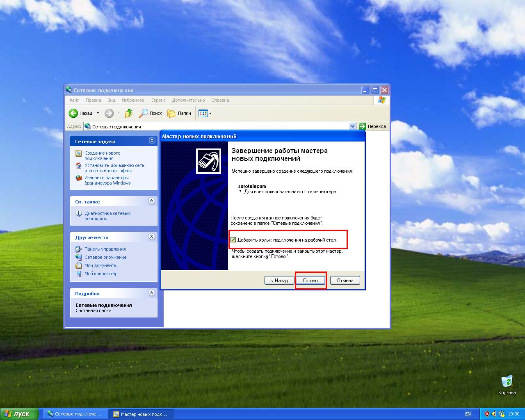Click the Up folder icon
The image size is (525, 420).
129,113
